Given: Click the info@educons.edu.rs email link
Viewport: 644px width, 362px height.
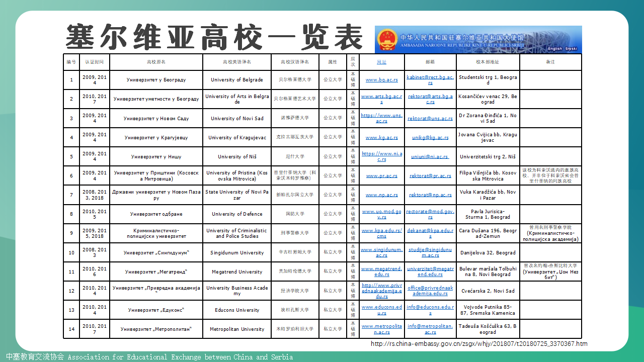Looking at the screenshot, I should point(430,310).
